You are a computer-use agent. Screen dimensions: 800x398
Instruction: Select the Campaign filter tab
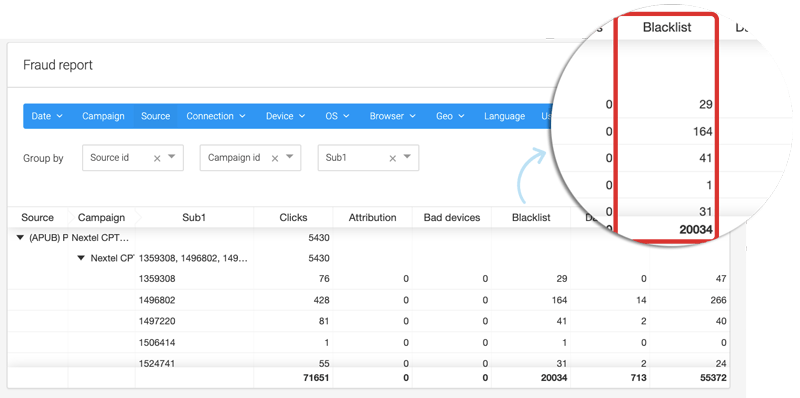click(x=103, y=116)
